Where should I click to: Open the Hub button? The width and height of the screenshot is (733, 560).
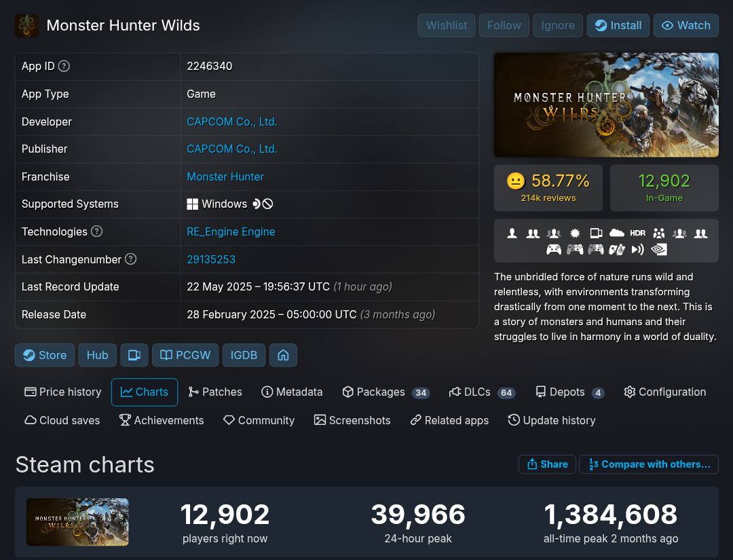coord(97,355)
